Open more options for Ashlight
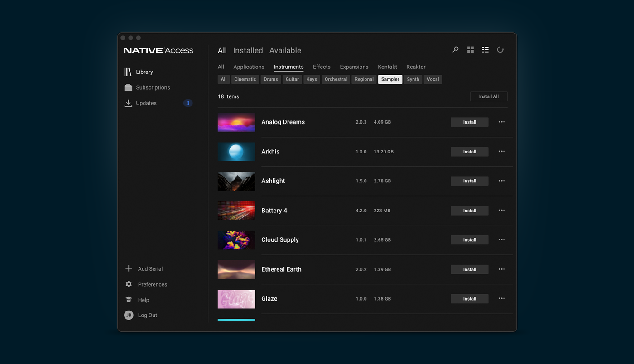The width and height of the screenshot is (634, 364). pyautogui.click(x=501, y=181)
